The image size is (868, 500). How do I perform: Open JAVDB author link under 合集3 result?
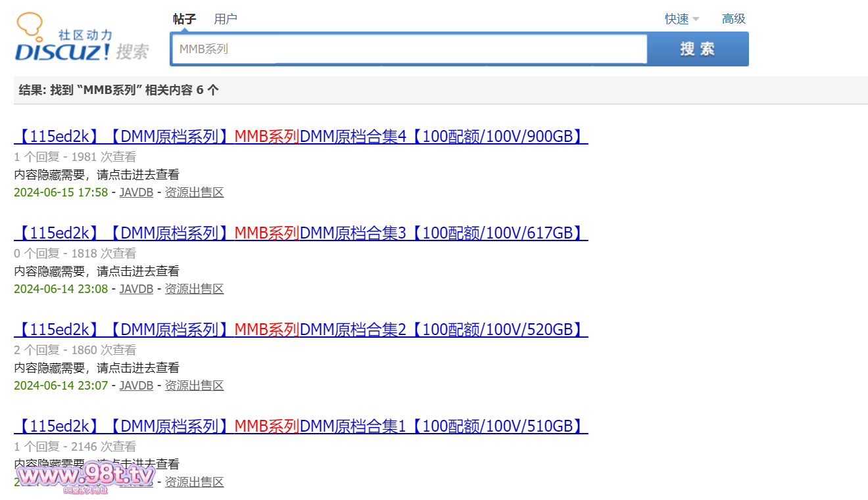click(136, 289)
